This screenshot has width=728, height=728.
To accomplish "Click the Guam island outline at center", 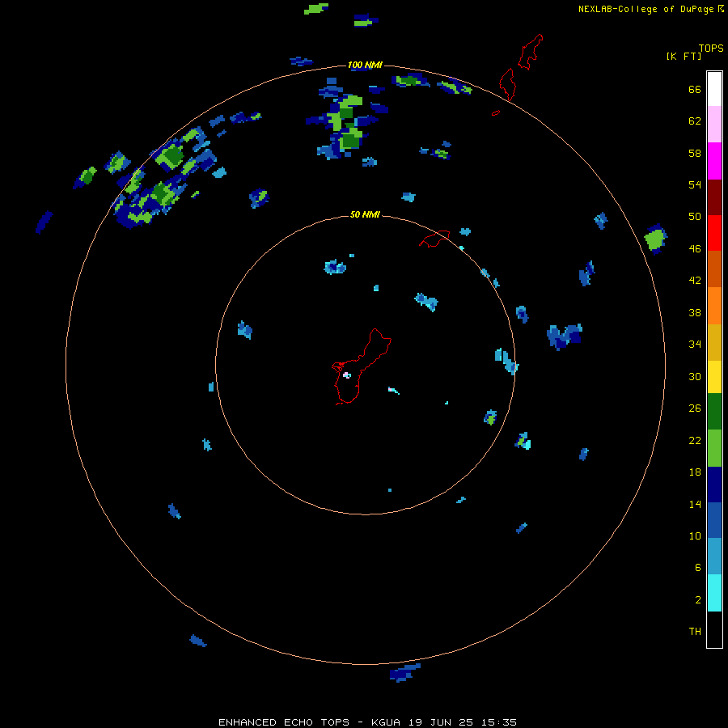I will tap(362, 366).
